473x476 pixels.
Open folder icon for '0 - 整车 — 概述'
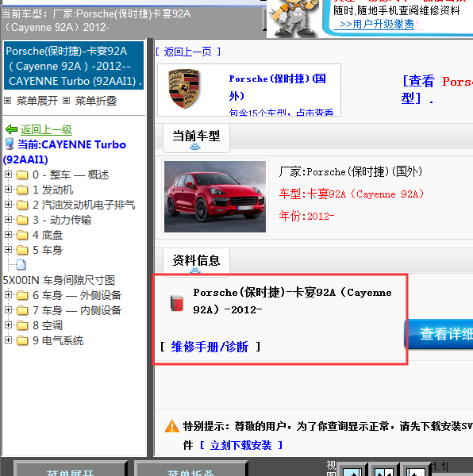coord(22,175)
